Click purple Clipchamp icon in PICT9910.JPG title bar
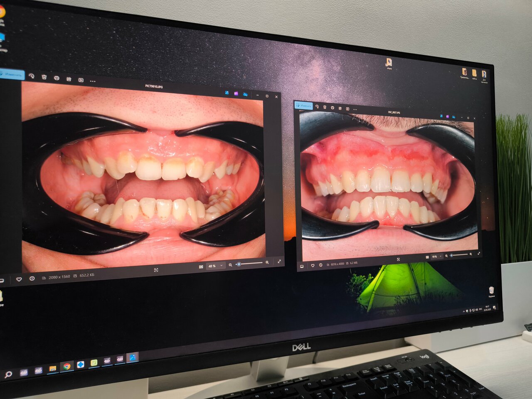Viewport: 532px width, 399px height. 236,94
